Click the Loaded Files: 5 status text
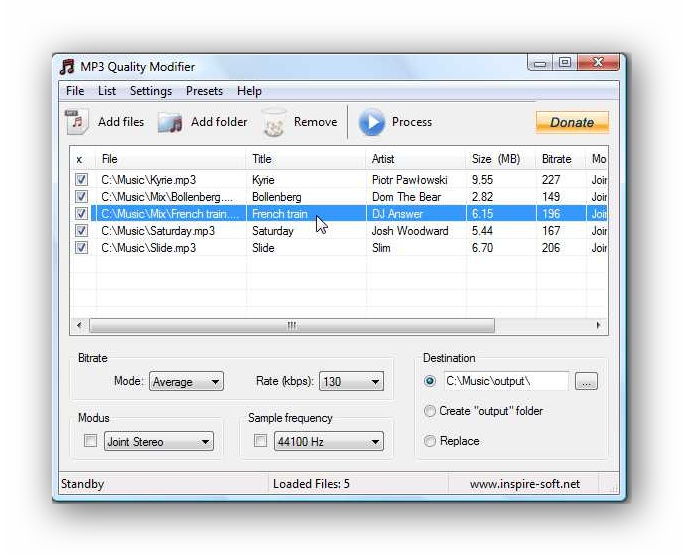 [311, 484]
